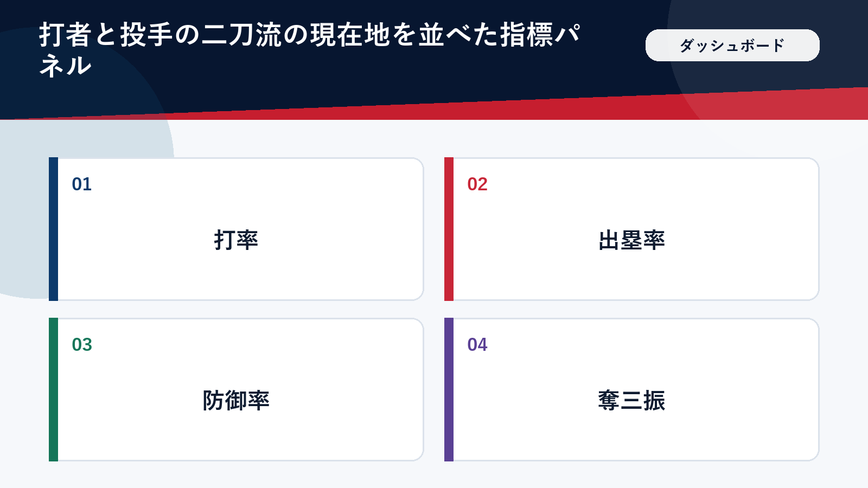Click the purple accent bar on 奪三振 card
This screenshot has width=868, height=488.
point(449,389)
